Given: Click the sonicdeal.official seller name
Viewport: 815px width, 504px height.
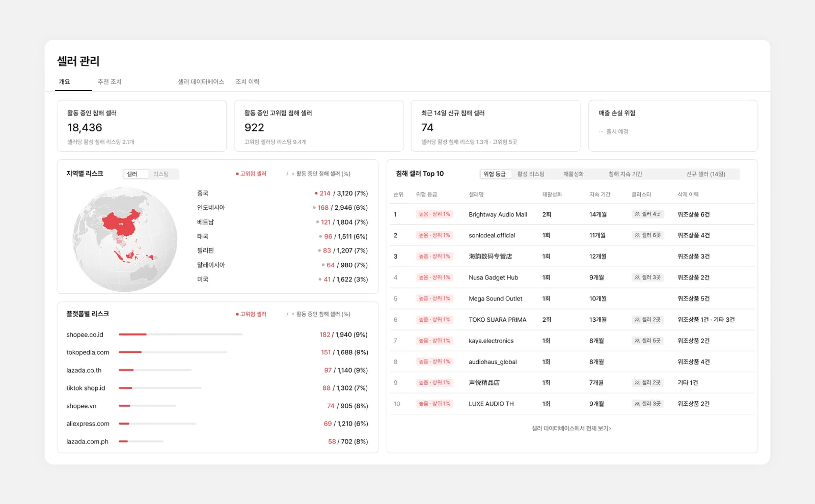Looking at the screenshot, I should pos(492,235).
